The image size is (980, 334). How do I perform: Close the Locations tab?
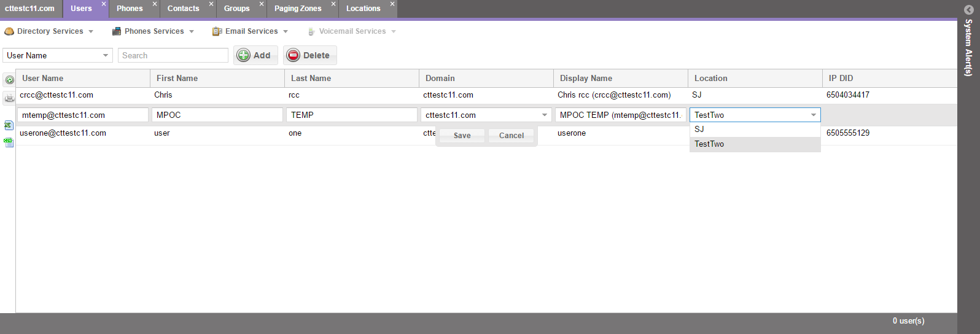point(392,4)
